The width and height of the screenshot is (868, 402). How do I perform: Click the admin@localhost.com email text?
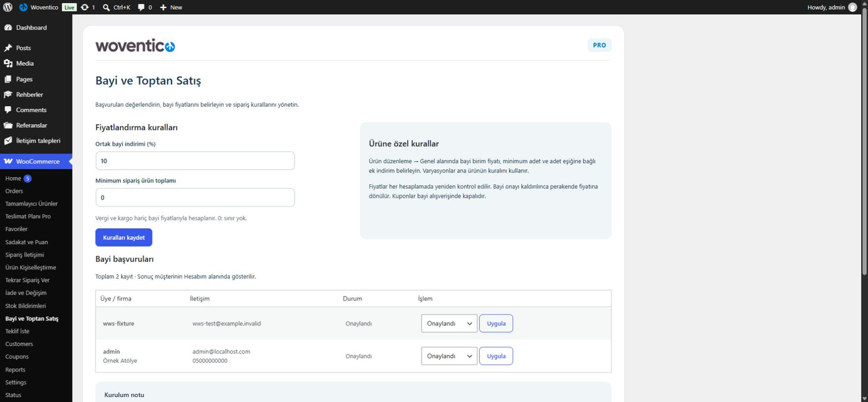click(x=221, y=352)
